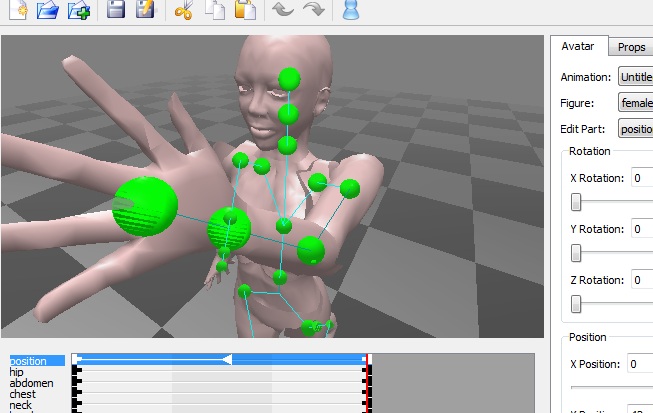653x413 pixels.
Task: Add a new animation using the folder-plus icon
Action: 79,9
